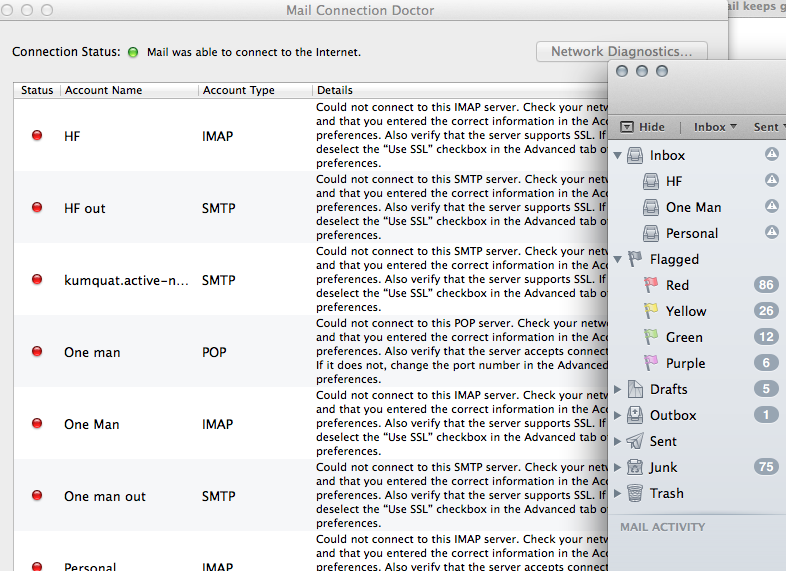Click the red status dot for One man POP

(37, 351)
